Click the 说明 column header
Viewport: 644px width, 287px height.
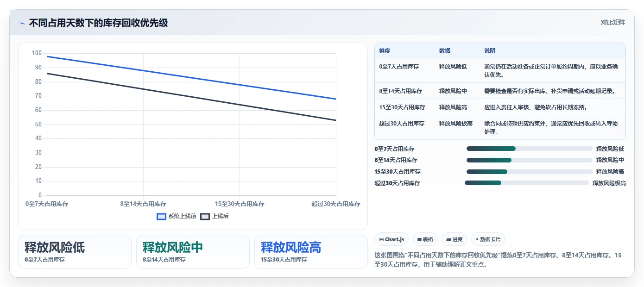click(x=490, y=51)
